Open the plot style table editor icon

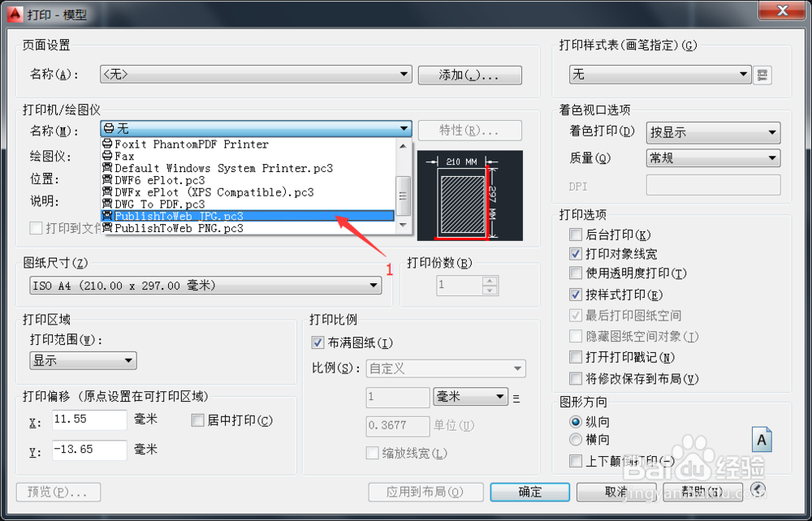762,75
